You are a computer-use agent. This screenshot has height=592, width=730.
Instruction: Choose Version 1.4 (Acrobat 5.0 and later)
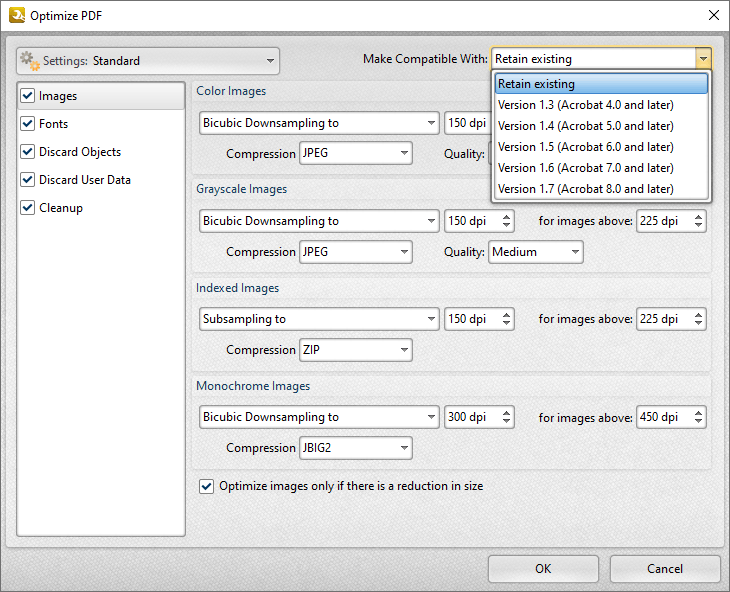tap(601, 126)
